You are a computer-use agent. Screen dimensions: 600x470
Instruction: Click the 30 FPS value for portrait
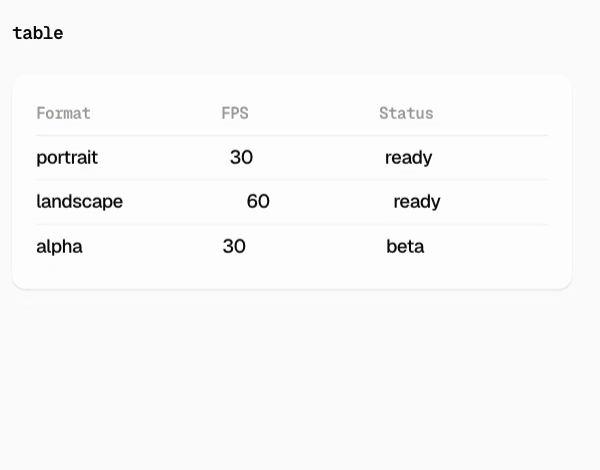(x=241, y=157)
